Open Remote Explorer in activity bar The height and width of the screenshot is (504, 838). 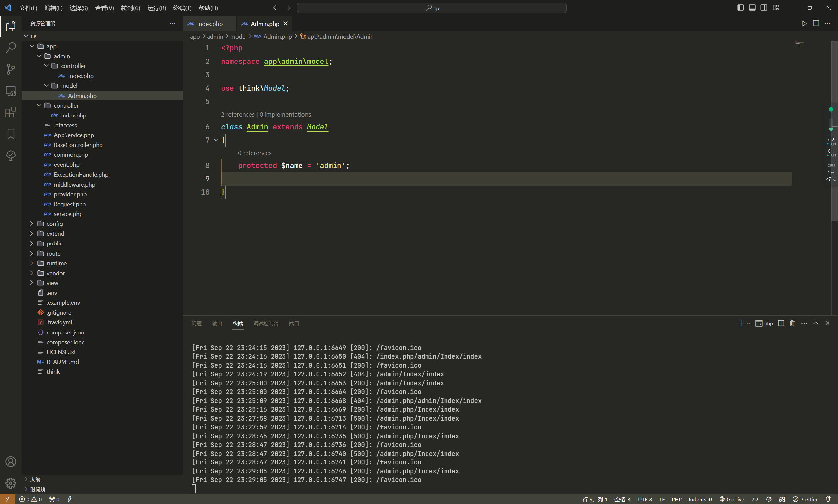tap(11, 91)
